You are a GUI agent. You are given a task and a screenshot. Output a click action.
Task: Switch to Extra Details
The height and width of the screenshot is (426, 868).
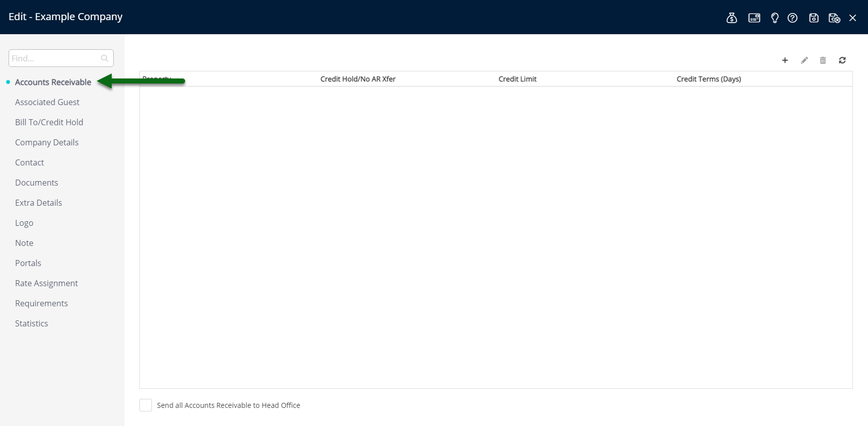click(x=39, y=203)
